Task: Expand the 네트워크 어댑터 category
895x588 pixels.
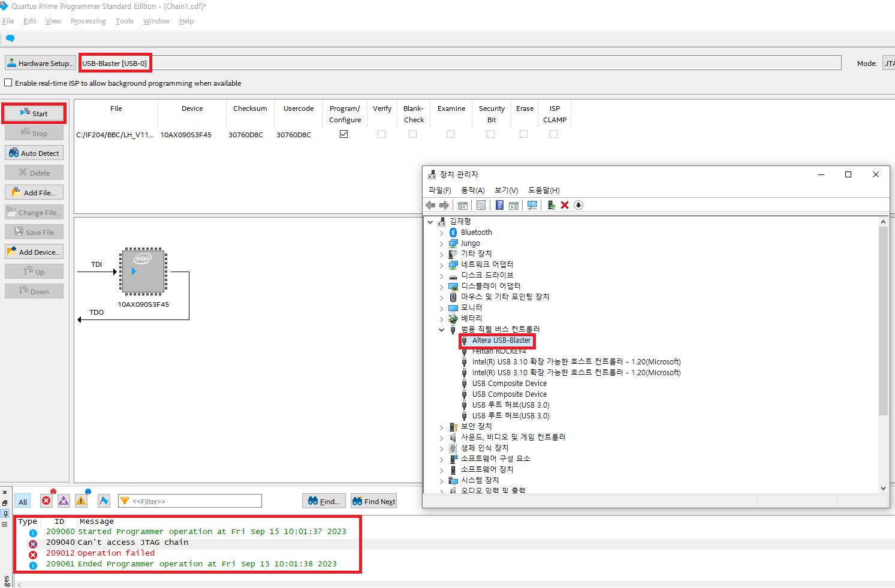Action: click(442, 266)
